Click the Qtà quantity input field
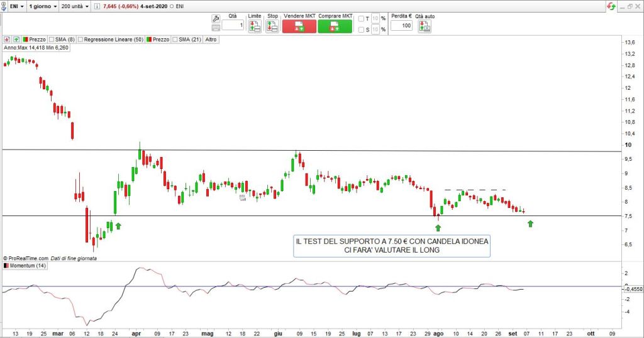The image size is (644, 338). click(x=233, y=26)
